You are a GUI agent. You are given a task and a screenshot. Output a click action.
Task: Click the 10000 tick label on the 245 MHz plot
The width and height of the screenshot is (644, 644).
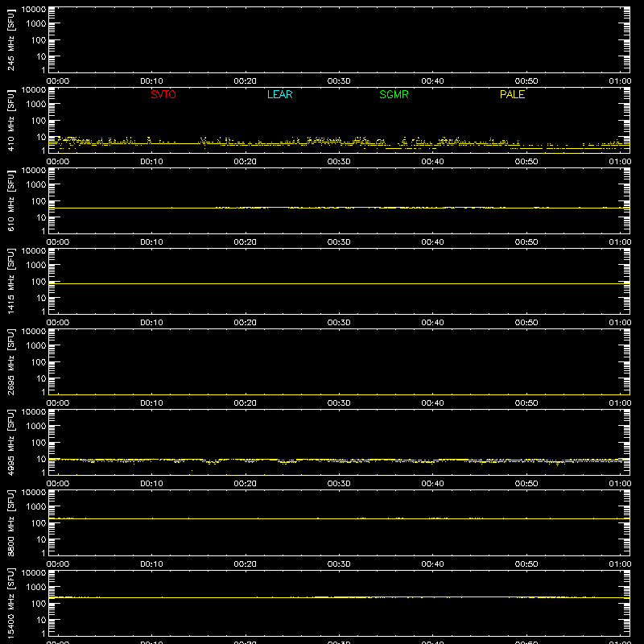(34, 10)
